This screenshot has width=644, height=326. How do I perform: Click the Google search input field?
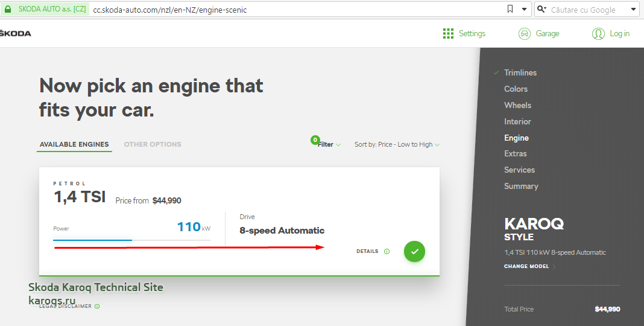point(587,10)
